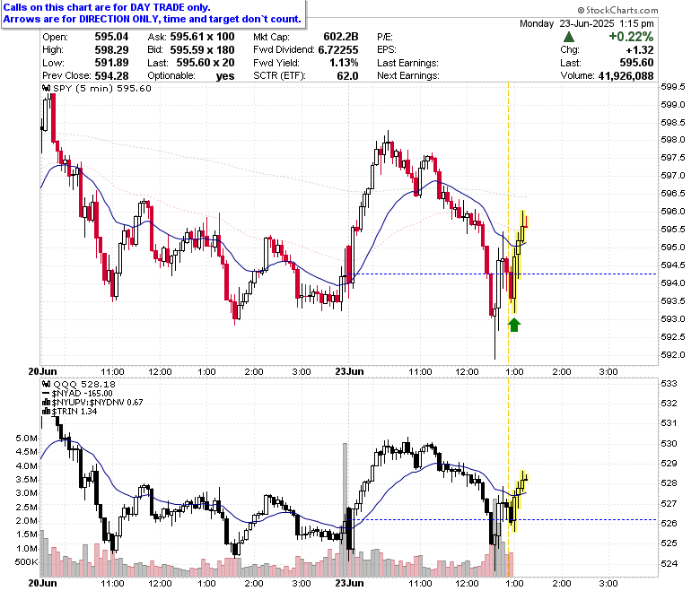Click the yellow highlighted SPY candles
The image size is (700, 591).
[x=518, y=261]
